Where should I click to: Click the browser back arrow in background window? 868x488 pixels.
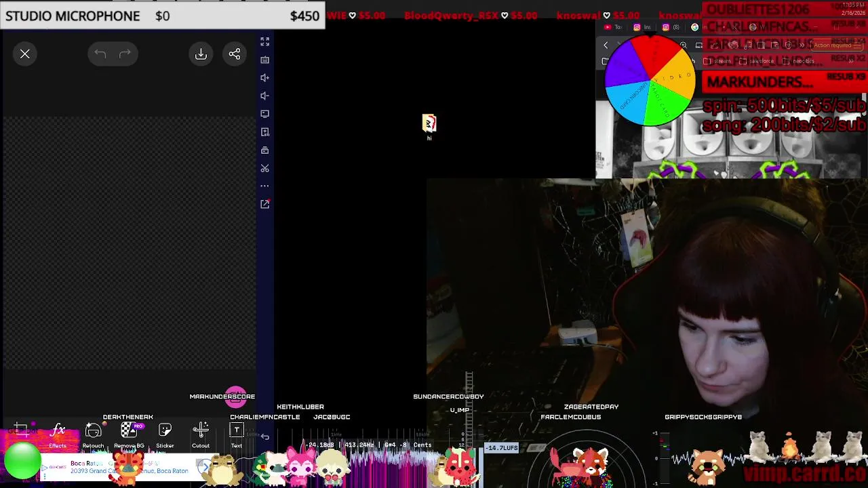606,45
